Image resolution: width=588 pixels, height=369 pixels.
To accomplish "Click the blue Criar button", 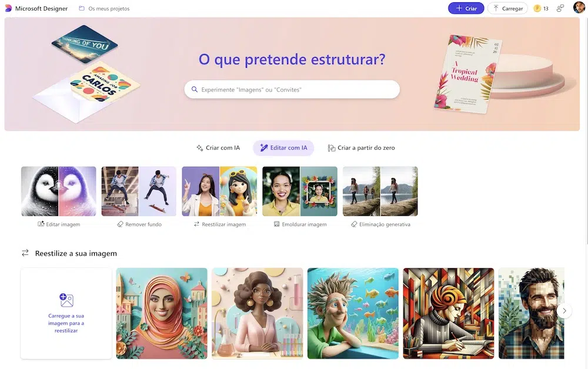I will pos(466,8).
